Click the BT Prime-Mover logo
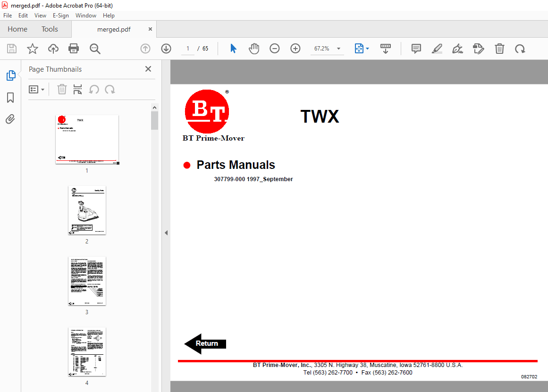 tap(213, 116)
